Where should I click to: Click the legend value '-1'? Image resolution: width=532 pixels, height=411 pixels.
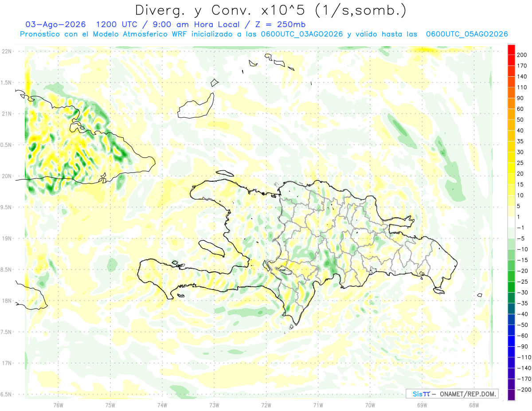click(x=520, y=227)
